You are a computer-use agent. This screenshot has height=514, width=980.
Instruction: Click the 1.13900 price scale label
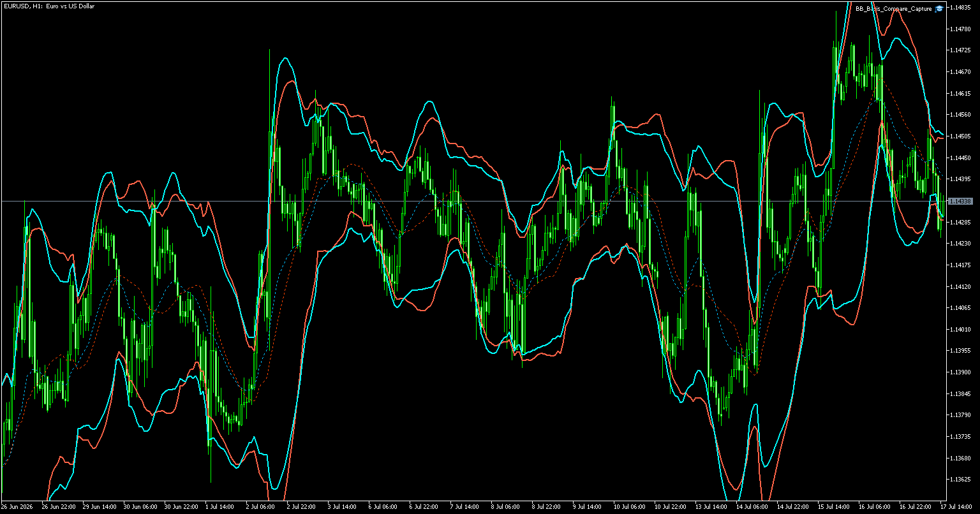[960, 372]
